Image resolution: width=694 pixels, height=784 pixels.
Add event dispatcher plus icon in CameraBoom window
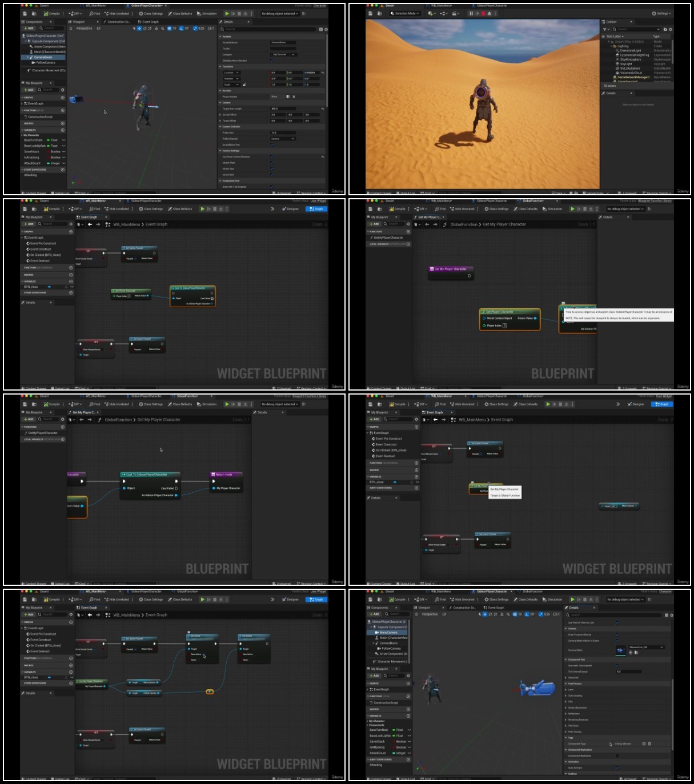63,170
